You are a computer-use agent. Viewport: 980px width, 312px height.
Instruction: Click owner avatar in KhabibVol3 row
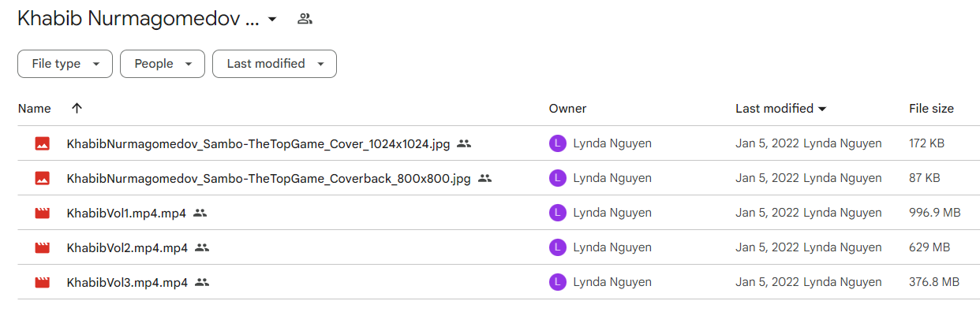point(558,282)
